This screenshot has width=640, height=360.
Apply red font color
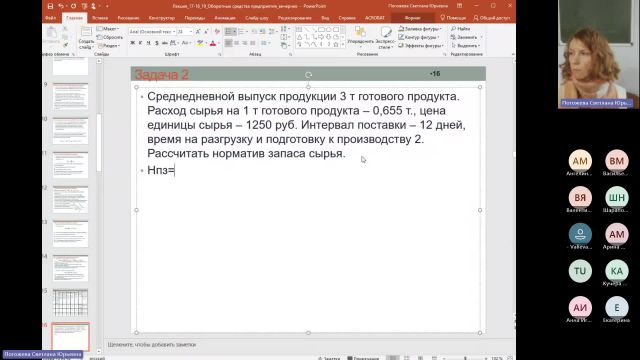click(x=213, y=43)
